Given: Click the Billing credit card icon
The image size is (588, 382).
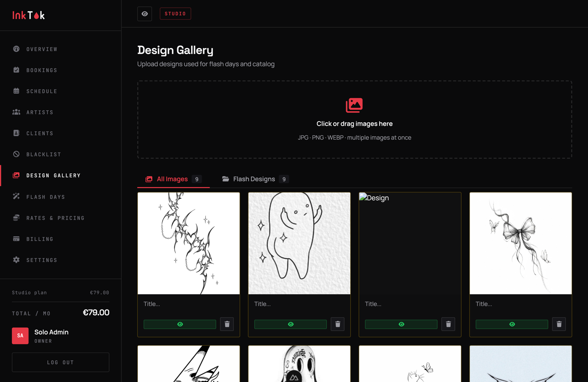Looking at the screenshot, I should (x=16, y=239).
